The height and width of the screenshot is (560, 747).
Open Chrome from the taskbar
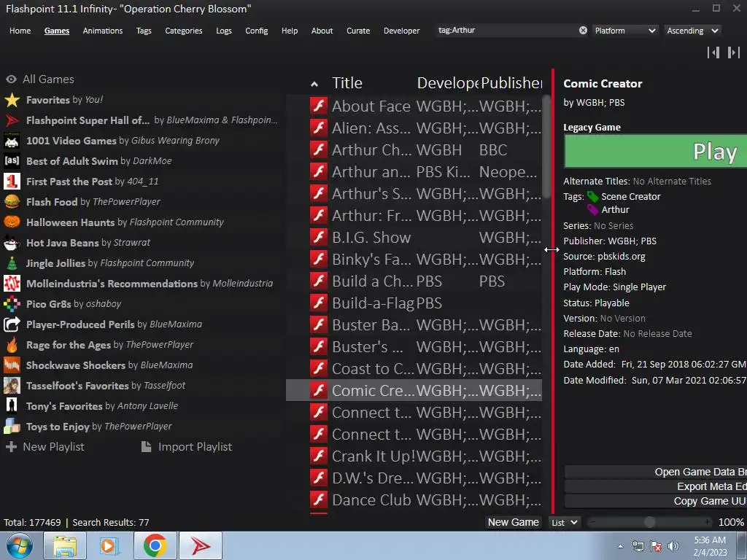pyautogui.click(x=155, y=546)
